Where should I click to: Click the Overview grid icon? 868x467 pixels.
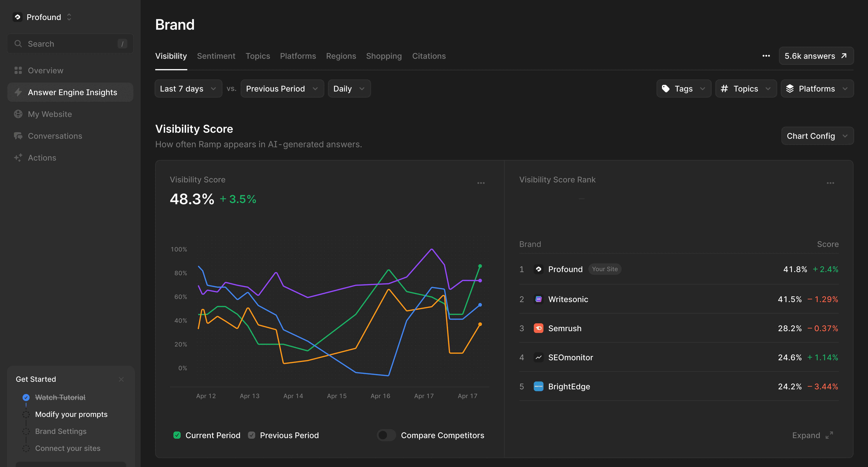point(18,70)
